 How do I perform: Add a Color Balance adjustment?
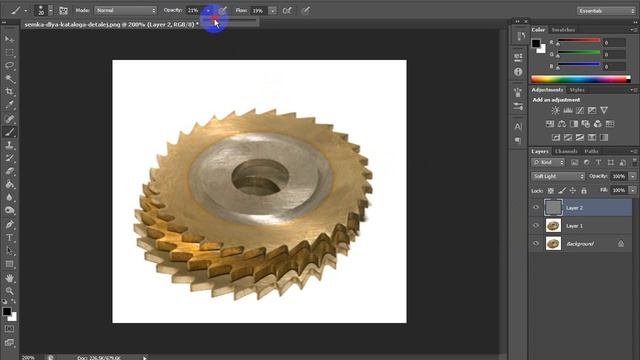point(562,124)
